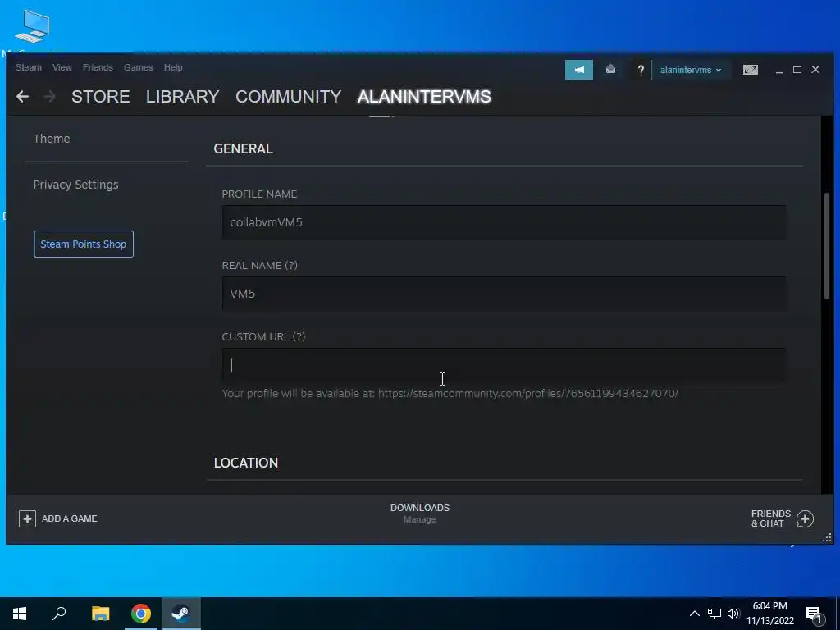The image size is (840, 630).
Task: Click the Add a Game plus icon
Action: pyautogui.click(x=27, y=518)
